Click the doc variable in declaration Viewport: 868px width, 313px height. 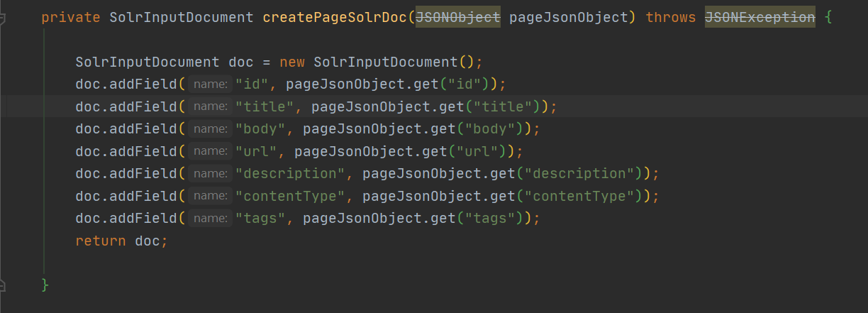click(x=241, y=62)
